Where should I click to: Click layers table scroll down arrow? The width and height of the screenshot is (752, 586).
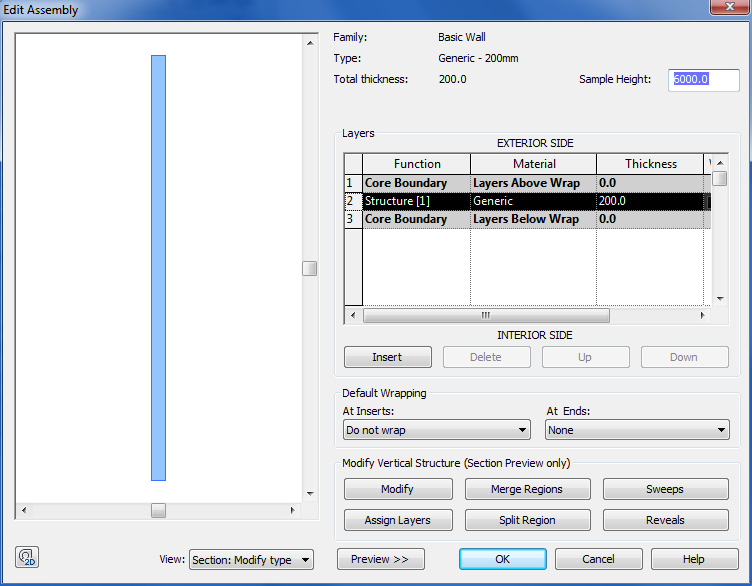pyautogui.click(x=720, y=299)
